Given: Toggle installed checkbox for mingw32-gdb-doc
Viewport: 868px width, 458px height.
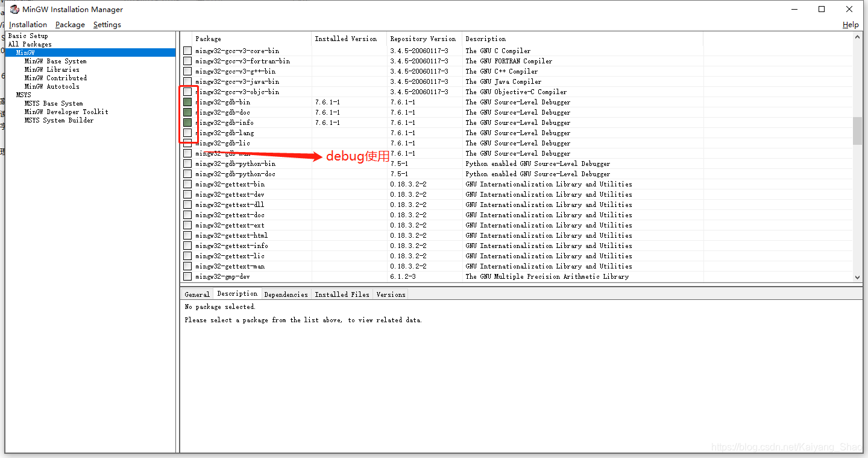Looking at the screenshot, I should tap(187, 112).
